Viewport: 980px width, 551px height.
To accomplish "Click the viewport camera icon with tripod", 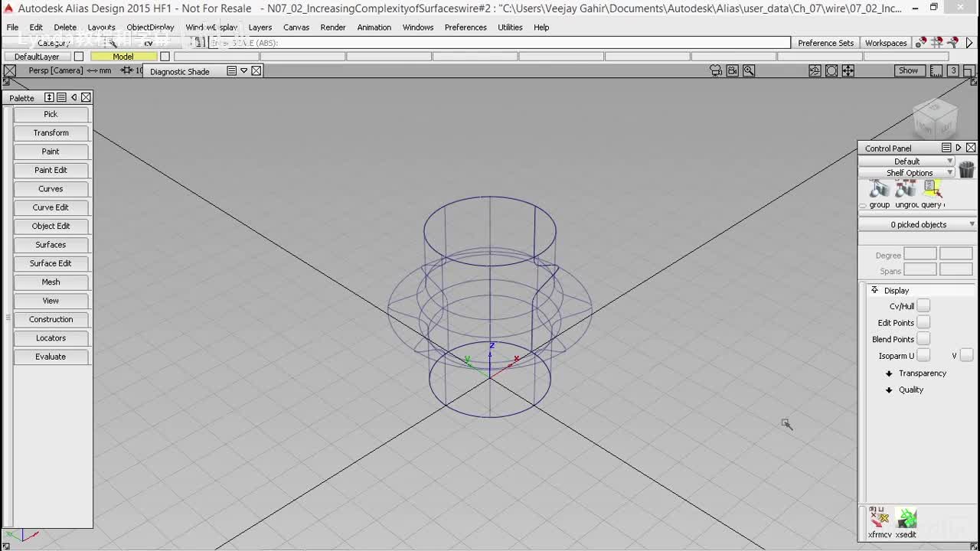I will tap(716, 70).
